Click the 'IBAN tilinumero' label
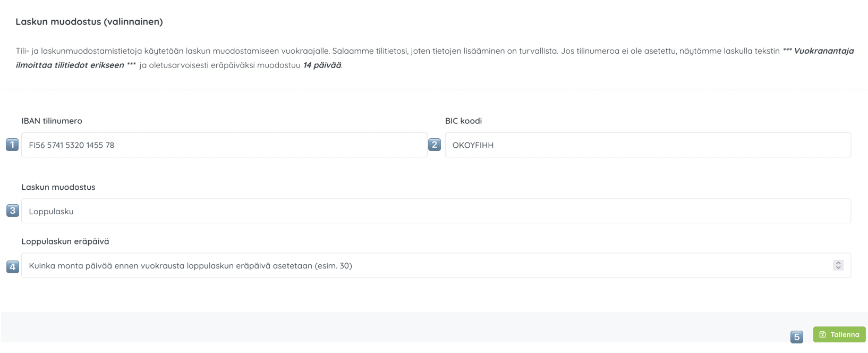This screenshot has width=868, height=353. [x=52, y=121]
